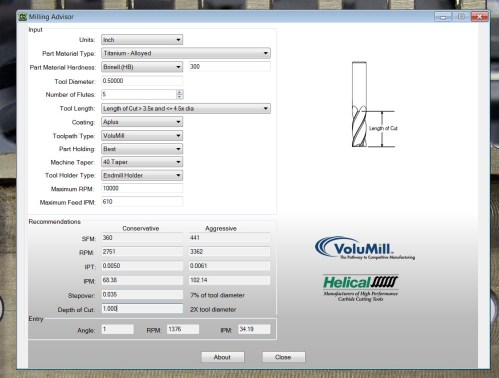Click the Entry Angle field

tap(118, 329)
